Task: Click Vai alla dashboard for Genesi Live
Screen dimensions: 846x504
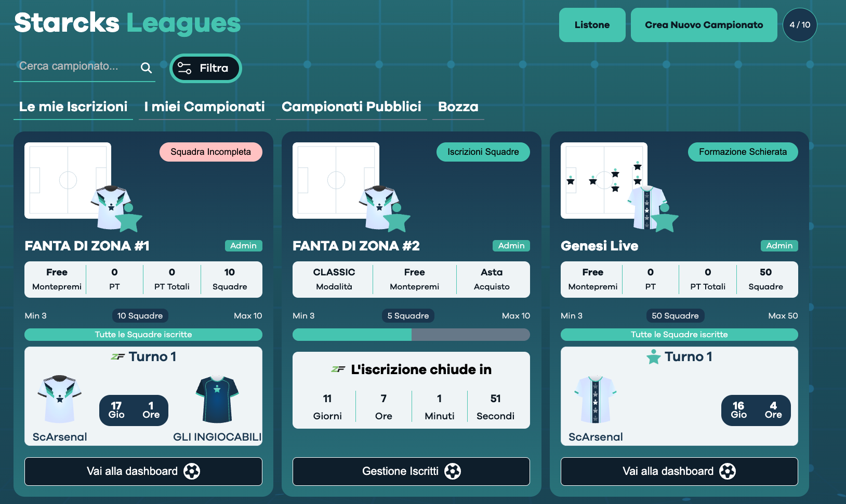Action: (x=679, y=471)
